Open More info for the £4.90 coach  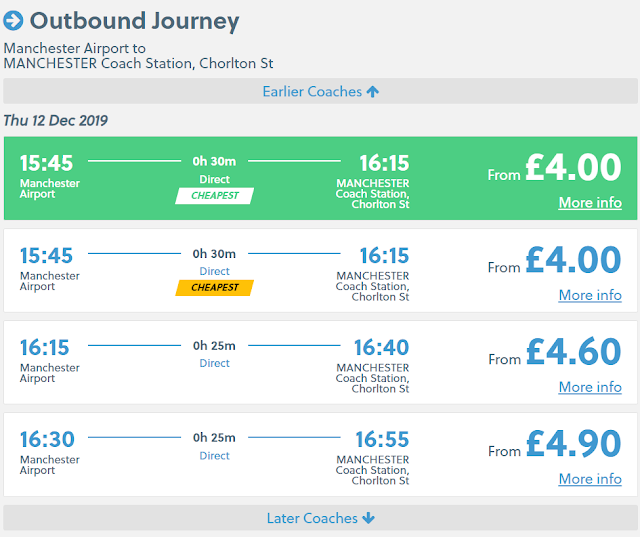590,479
